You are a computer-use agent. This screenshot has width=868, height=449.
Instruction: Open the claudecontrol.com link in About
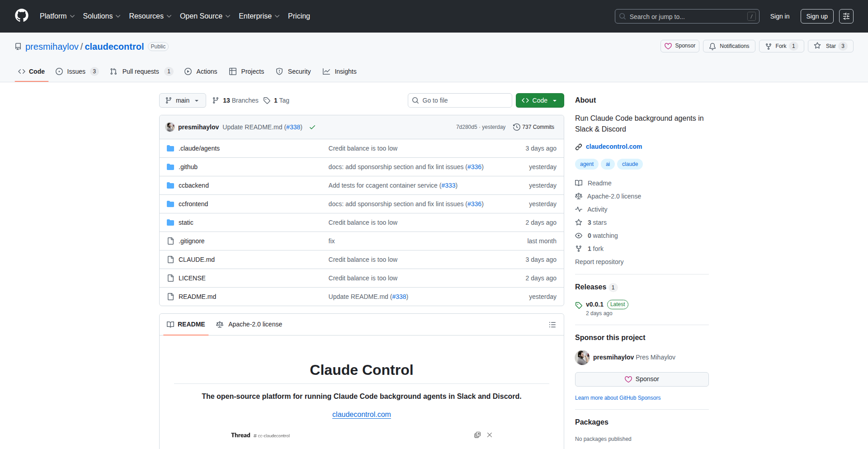click(x=614, y=147)
